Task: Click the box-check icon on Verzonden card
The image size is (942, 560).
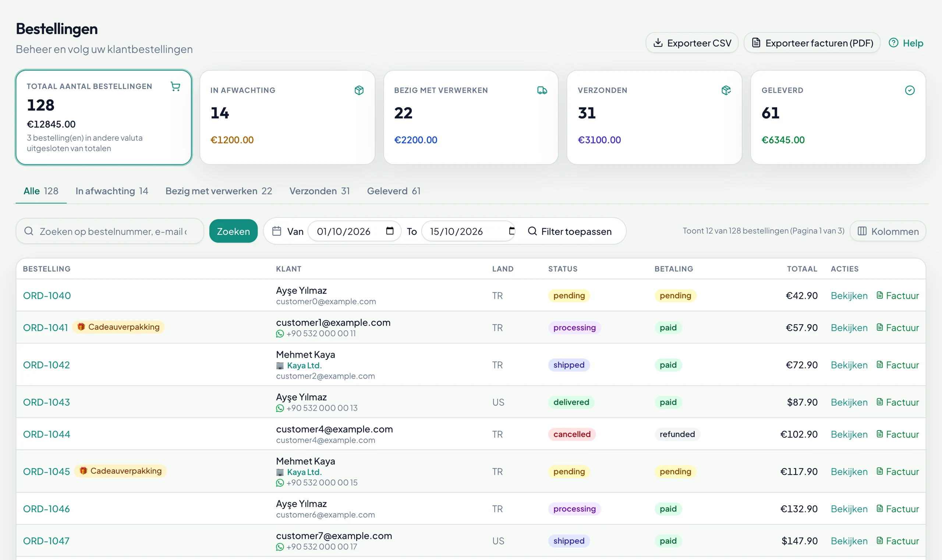Action: (726, 90)
